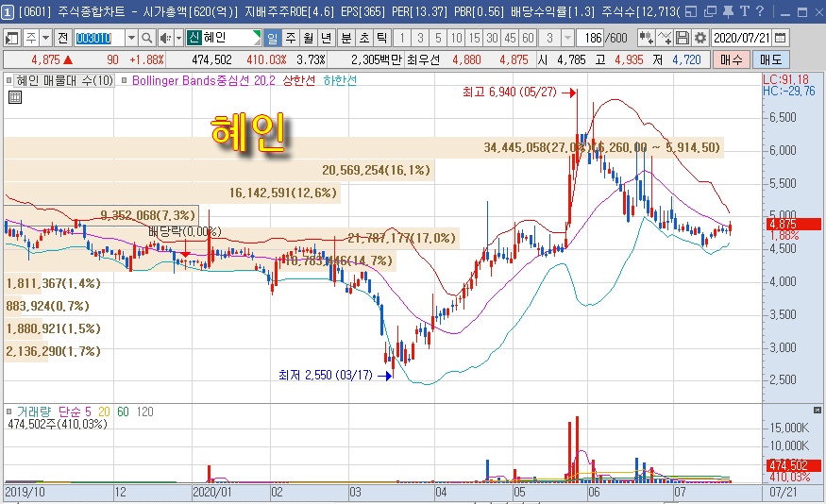Select the 5 interval button
The width and height of the screenshot is (826, 504).
(438, 38)
